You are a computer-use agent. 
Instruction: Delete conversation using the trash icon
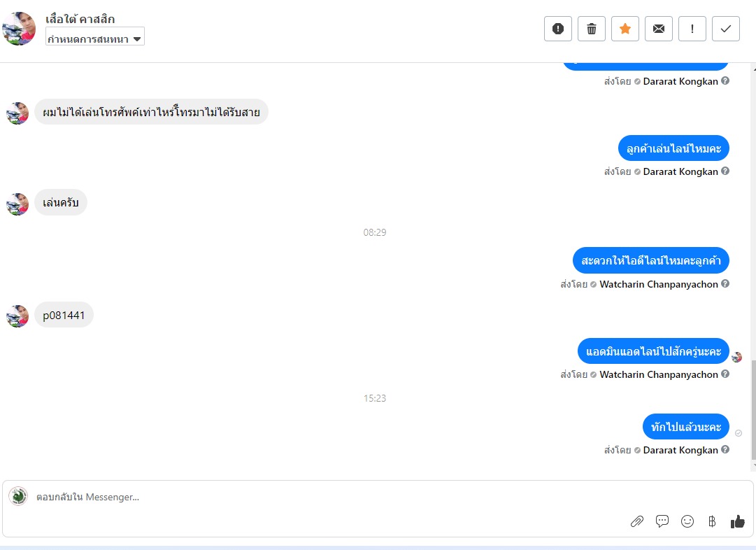[x=592, y=29]
